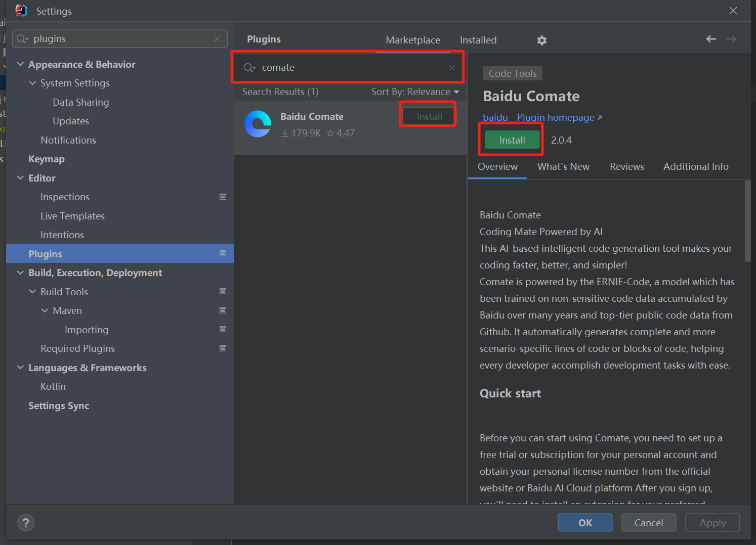The height and width of the screenshot is (545, 756).
Task: Select Required Plugins entry
Action: [77, 348]
